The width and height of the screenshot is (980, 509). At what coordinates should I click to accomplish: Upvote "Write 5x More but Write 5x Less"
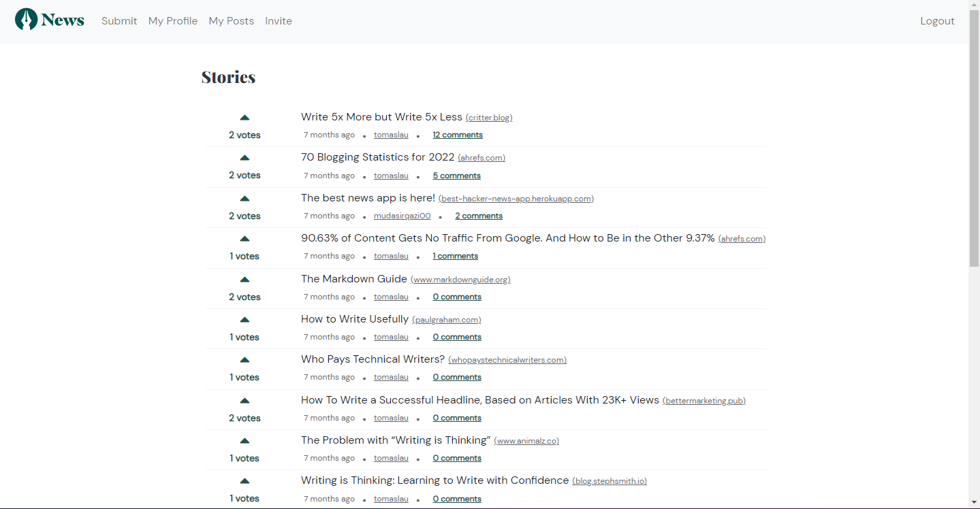[x=244, y=118]
